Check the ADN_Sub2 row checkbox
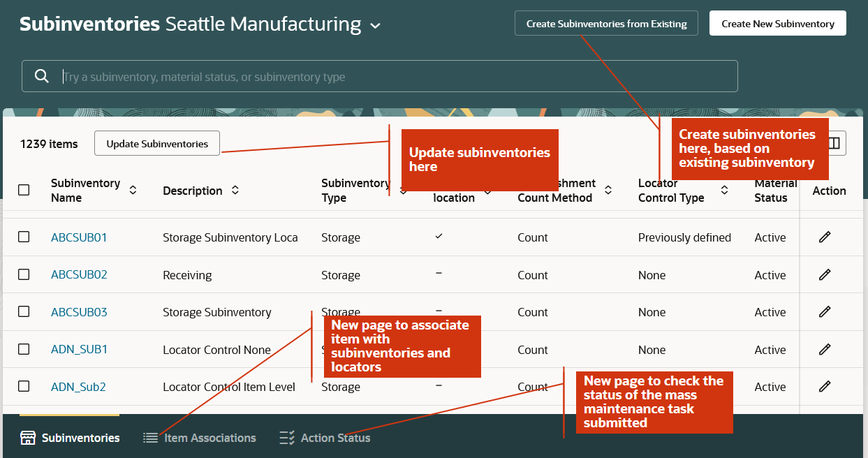Viewport: 868px width, 458px height. 24,386
